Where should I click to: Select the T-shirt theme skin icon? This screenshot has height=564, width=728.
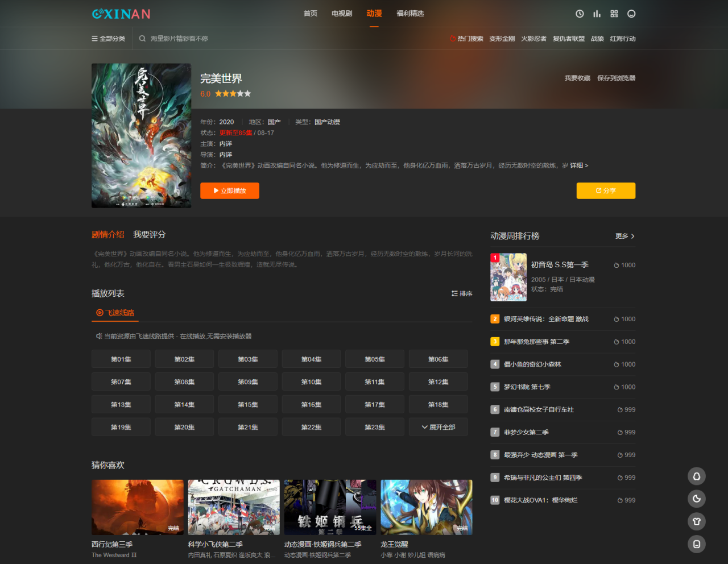click(696, 521)
